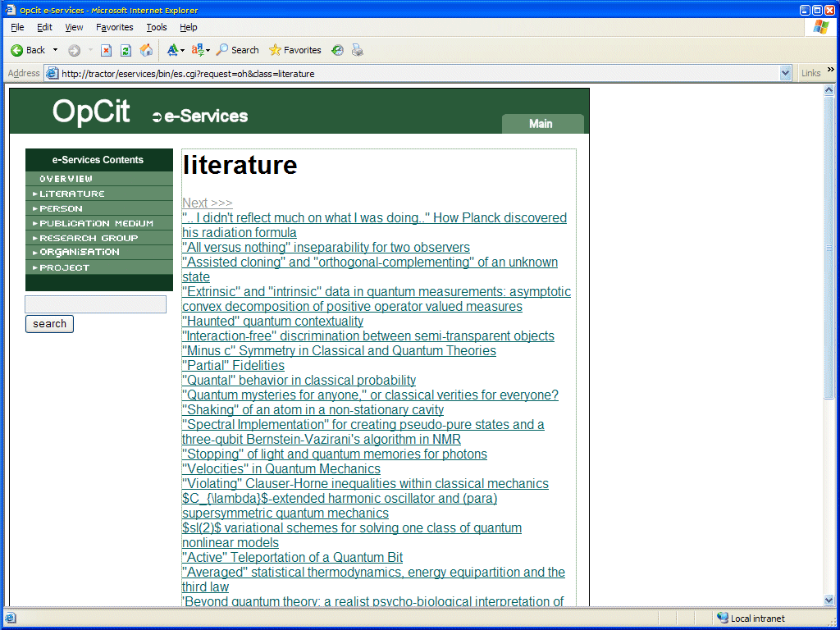Click the Local intranet zone indicator
This screenshot has width=840, height=630.
[x=751, y=619]
